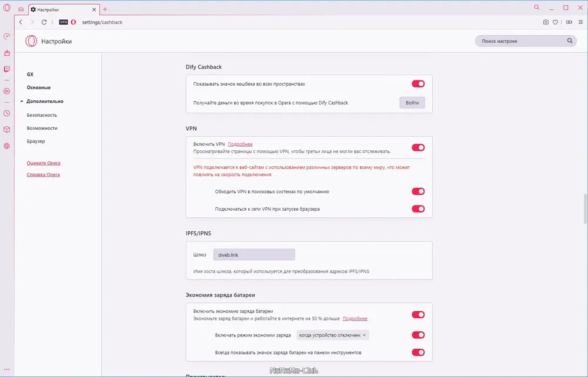This screenshot has height=377, width=588.
Task: Focus the Поиск настроек search field
Action: (525, 41)
